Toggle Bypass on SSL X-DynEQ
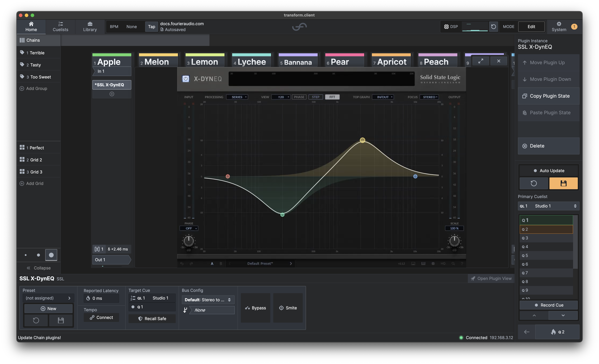599x364 pixels. point(255,308)
